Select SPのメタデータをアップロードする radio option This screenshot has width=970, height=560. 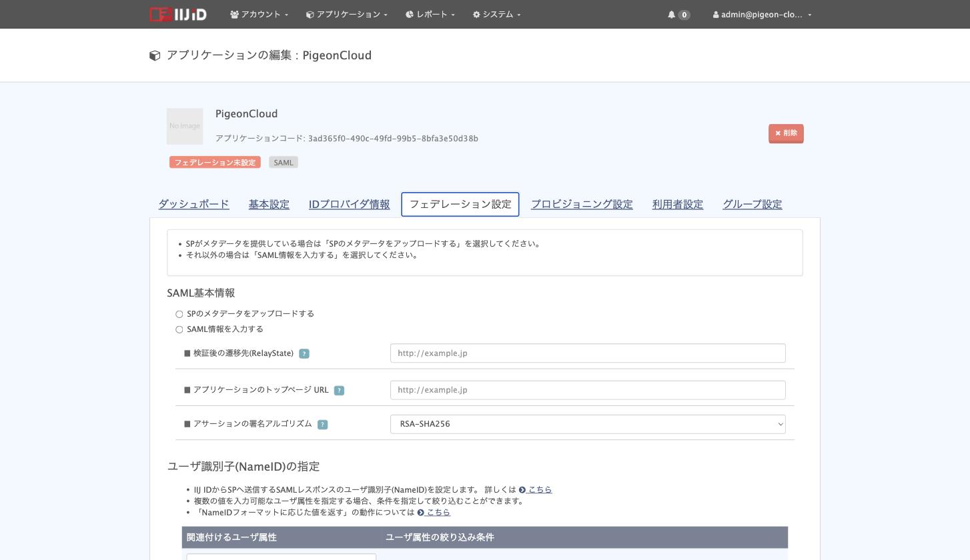click(179, 314)
